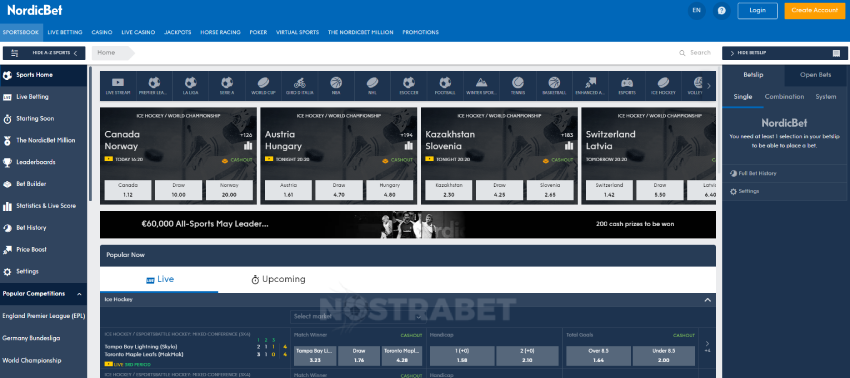Open Statistics & Live Score in sidebar
Image resolution: width=850 pixels, height=378 pixels.
(43, 206)
